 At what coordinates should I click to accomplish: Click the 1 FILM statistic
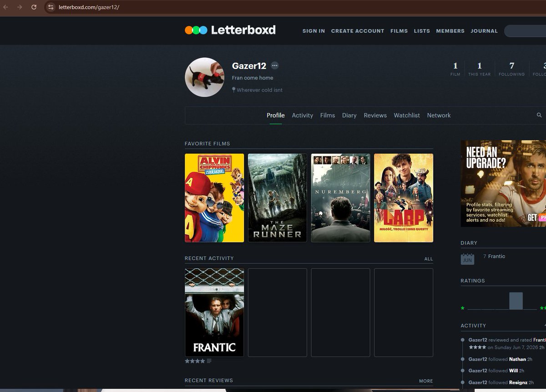click(455, 69)
